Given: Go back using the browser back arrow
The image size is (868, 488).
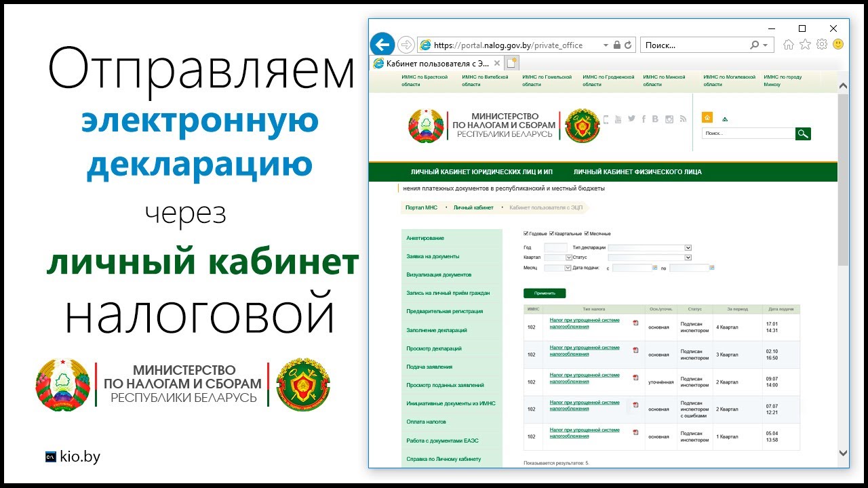Looking at the screenshot, I should click(x=382, y=45).
